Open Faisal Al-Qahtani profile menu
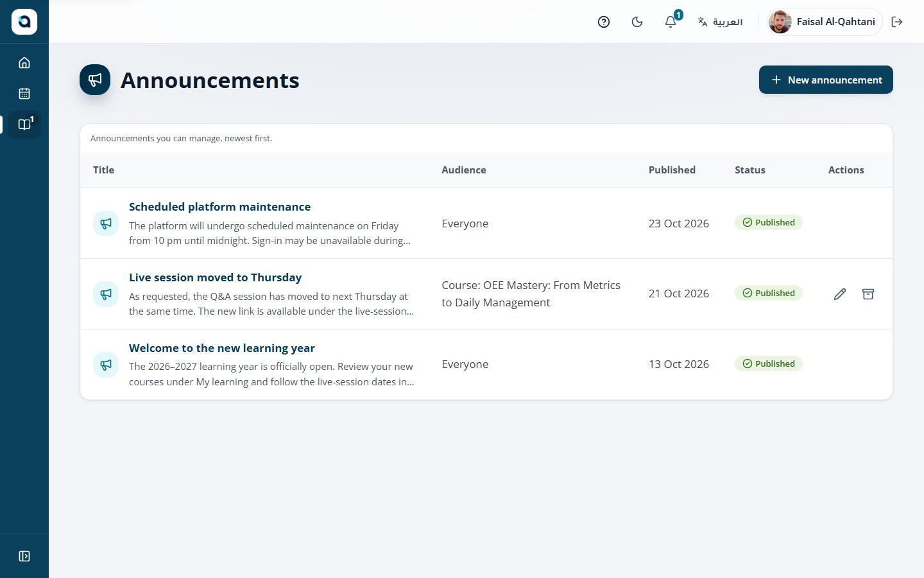The width and height of the screenshot is (924, 578). click(x=825, y=22)
